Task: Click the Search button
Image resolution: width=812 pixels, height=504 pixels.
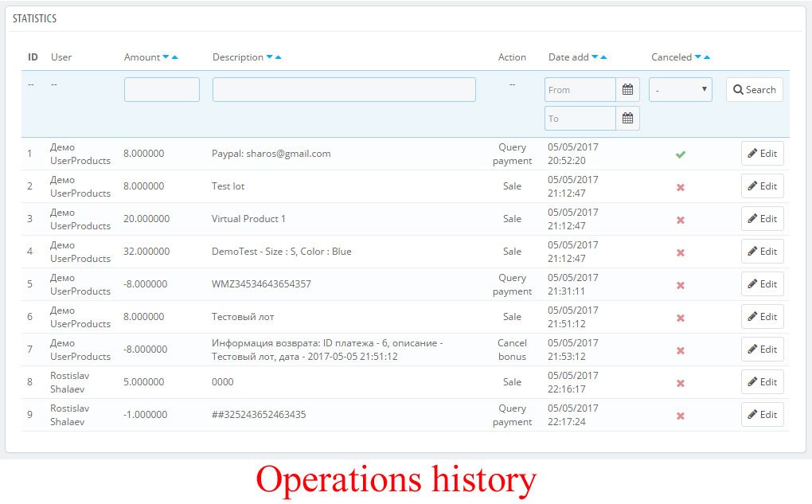Action: [754, 90]
